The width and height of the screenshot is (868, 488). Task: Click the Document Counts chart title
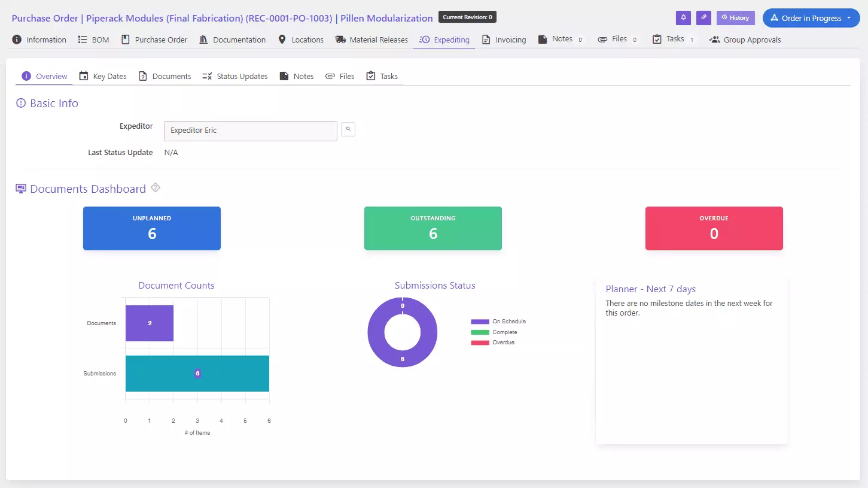click(x=176, y=286)
